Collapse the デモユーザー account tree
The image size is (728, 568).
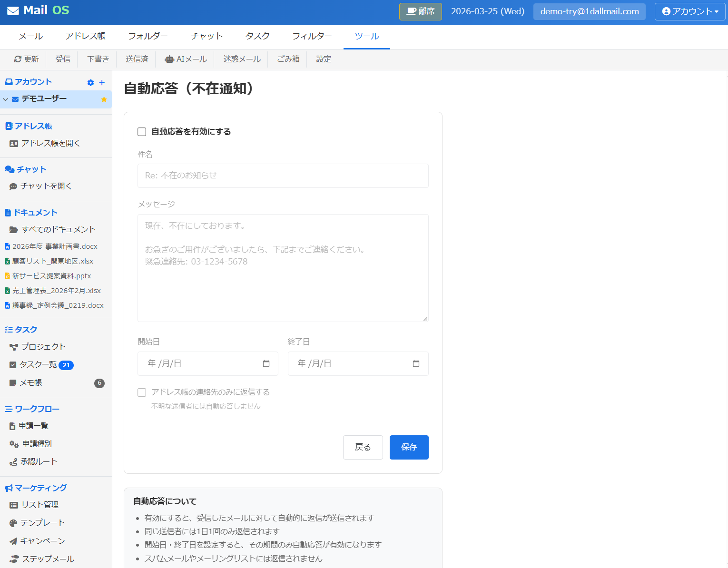(5, 99)
